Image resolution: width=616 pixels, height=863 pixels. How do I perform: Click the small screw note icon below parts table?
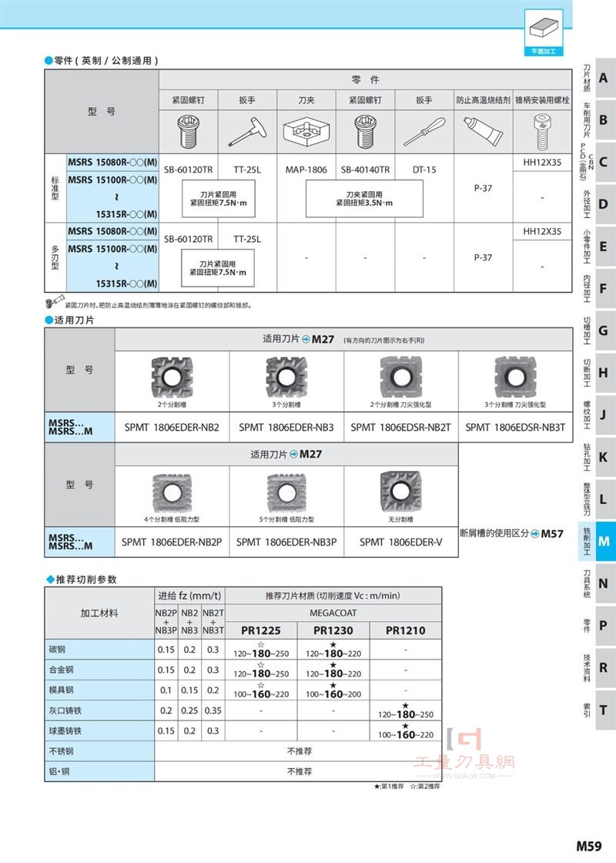55,302
